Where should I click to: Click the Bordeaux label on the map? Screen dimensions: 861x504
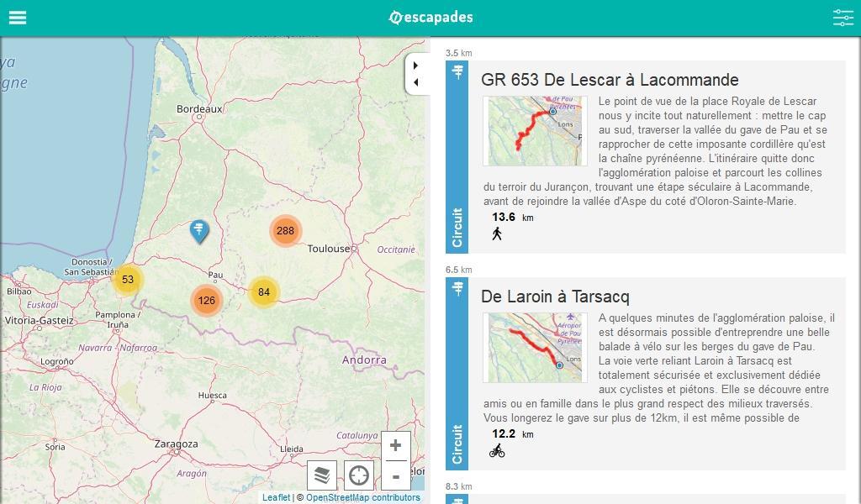(199, 108)
